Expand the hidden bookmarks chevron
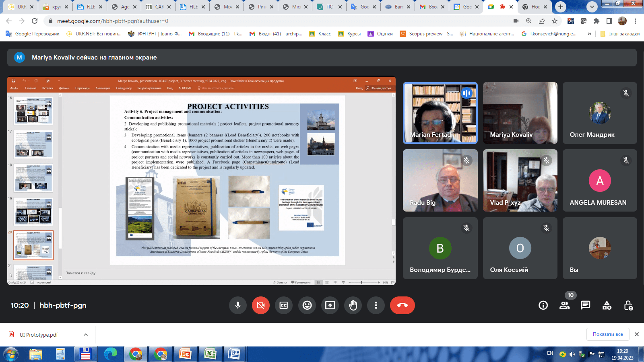The image size is (644, 362). click(589, 34)
